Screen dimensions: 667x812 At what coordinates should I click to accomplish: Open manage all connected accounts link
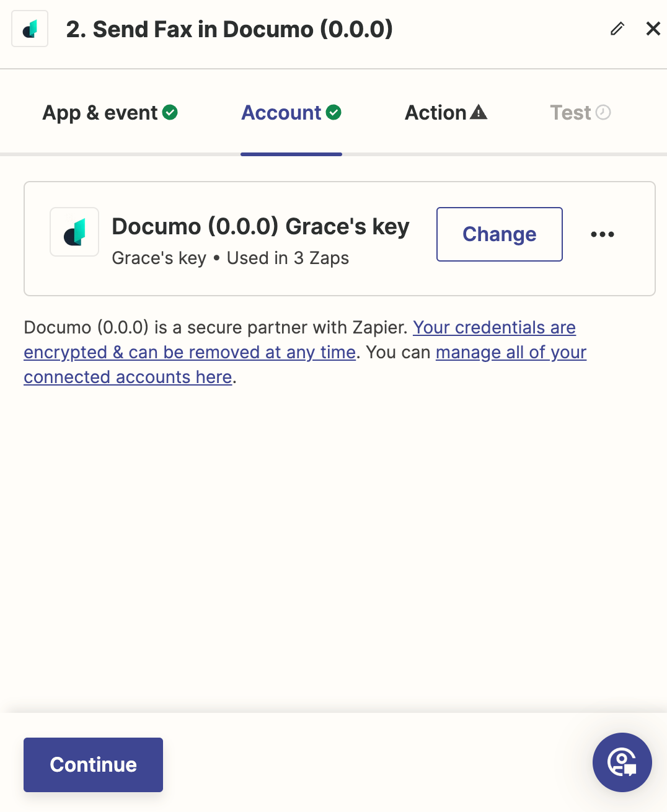point(305,364)
